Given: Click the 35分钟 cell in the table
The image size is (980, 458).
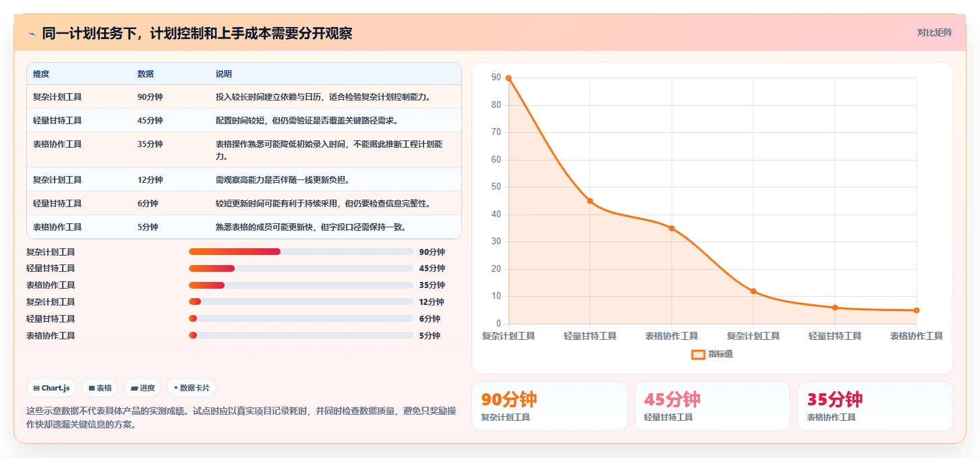Looking at the screenshot, I should pyautogui.click(x=150, y=144).
